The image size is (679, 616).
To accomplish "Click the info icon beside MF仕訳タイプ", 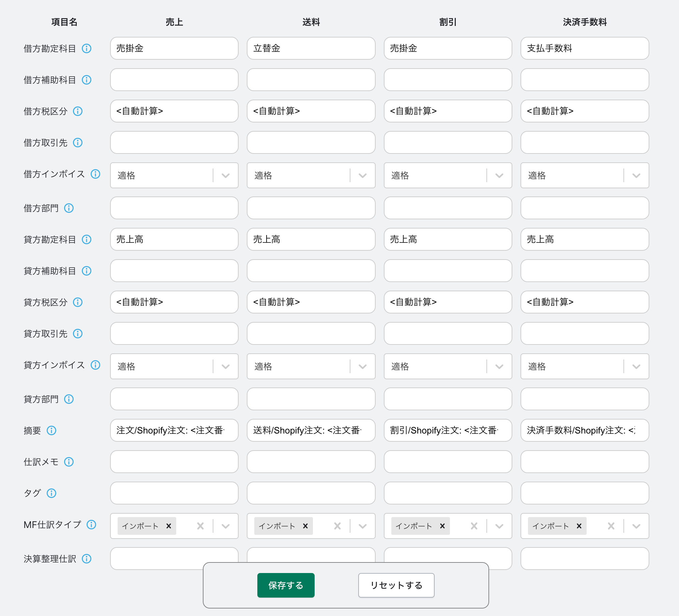I will pyautogui.click(x=91, y=525).
